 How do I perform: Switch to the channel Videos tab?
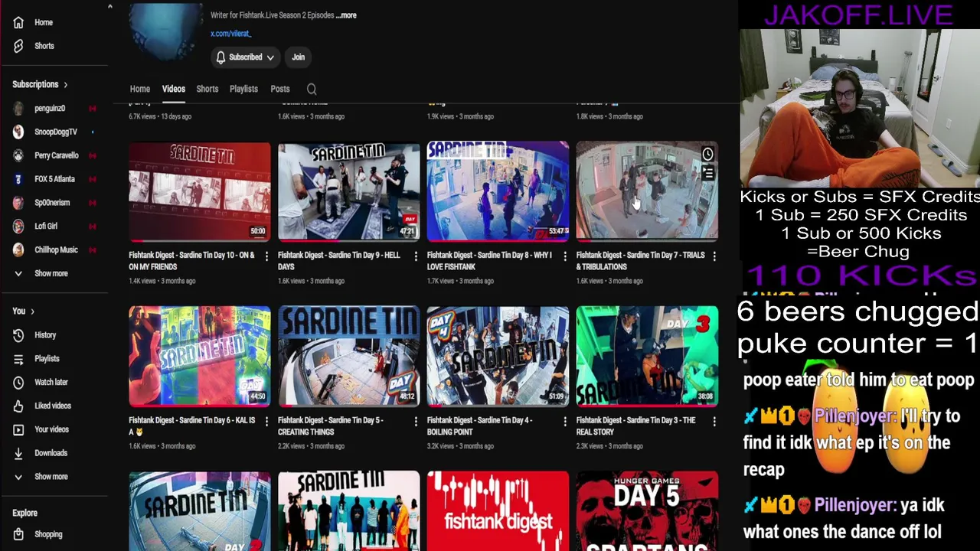coord(174,89)
